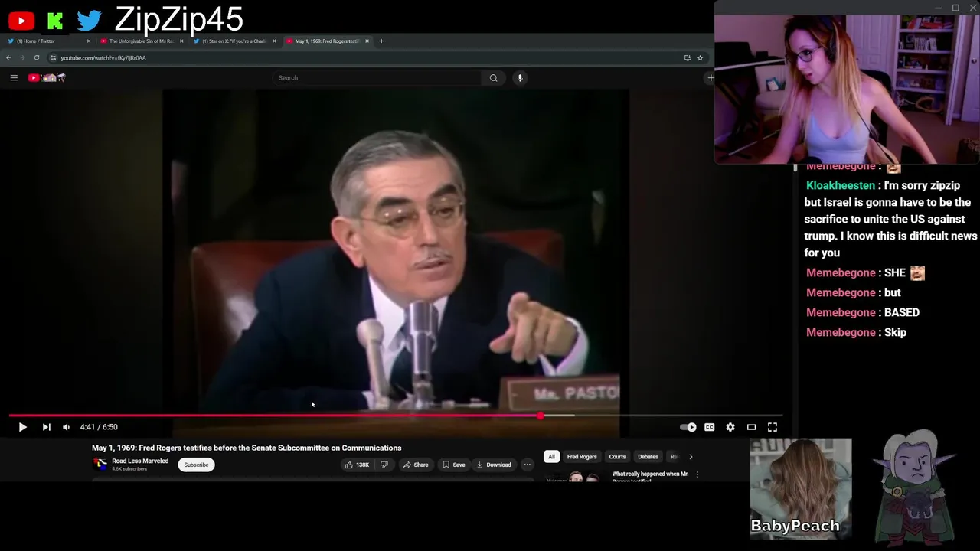
Task: Close the Home / Twitter tab
Action: pos(89,41)
